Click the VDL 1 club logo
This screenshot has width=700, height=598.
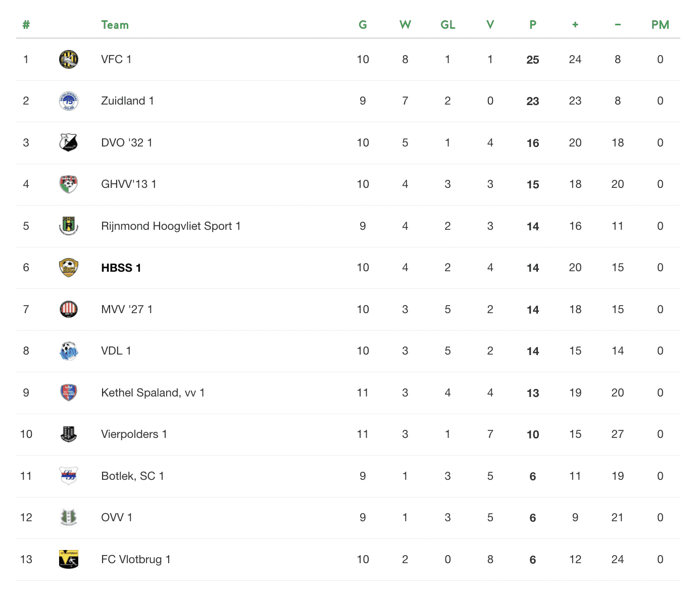[x=69, y=351]
